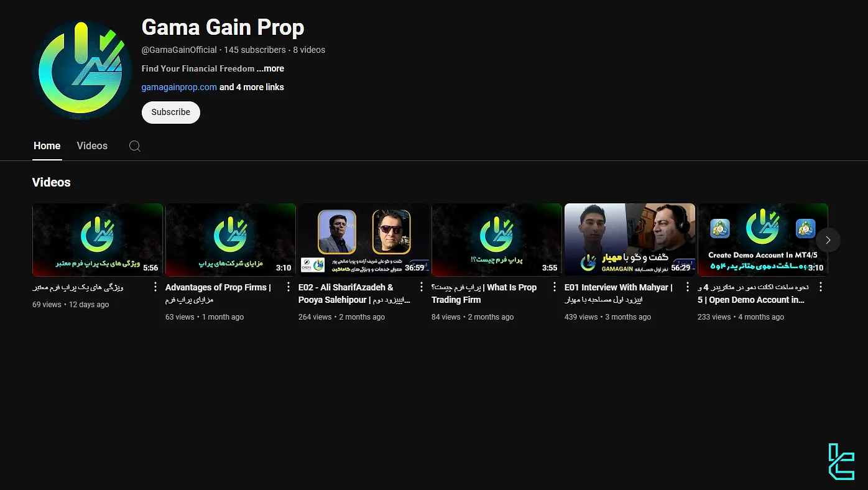Switch to the Videos tab
Viewport: 868px width, 490px height.
tap(92, 146)
